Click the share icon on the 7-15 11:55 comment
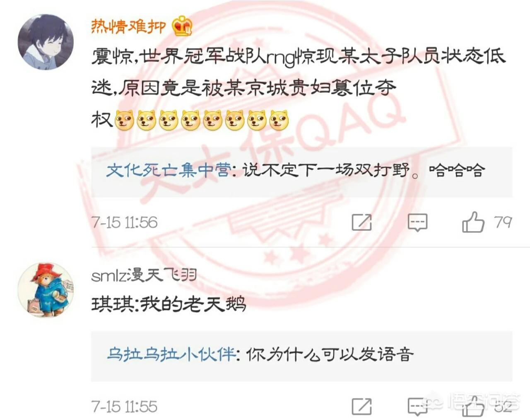 click(x=361, y=407)
